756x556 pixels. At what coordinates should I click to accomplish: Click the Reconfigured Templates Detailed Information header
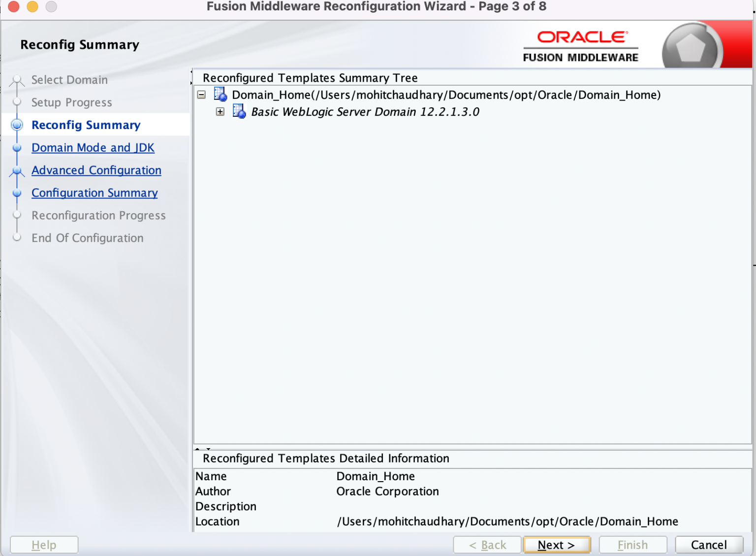click(326, 458)
